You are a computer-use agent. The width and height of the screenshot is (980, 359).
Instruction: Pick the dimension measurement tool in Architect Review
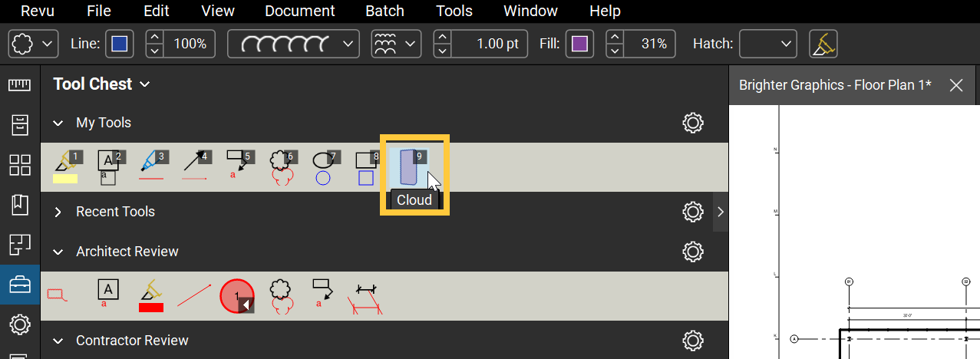pos(366,296)
